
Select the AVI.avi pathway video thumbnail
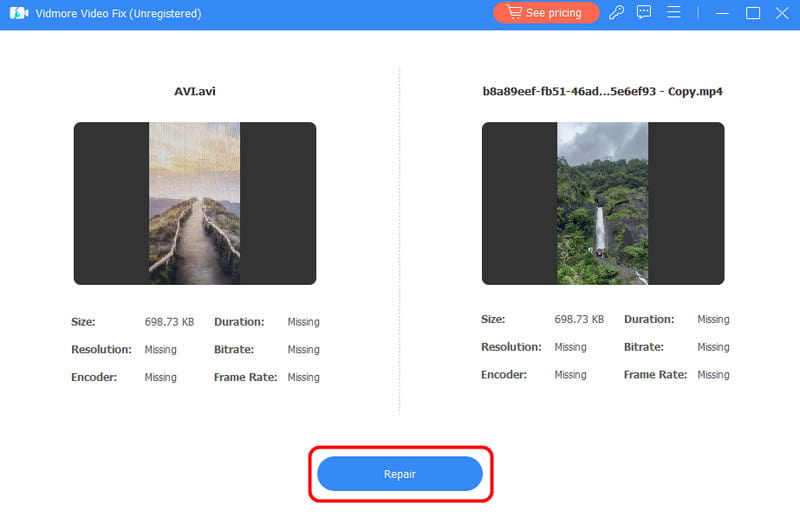[x=194, y=203]
